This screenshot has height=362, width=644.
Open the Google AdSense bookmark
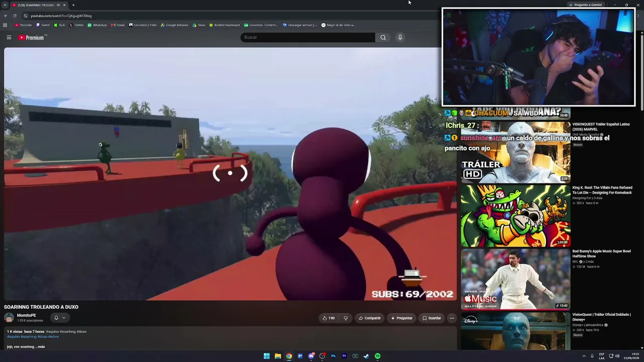[175, 25]
